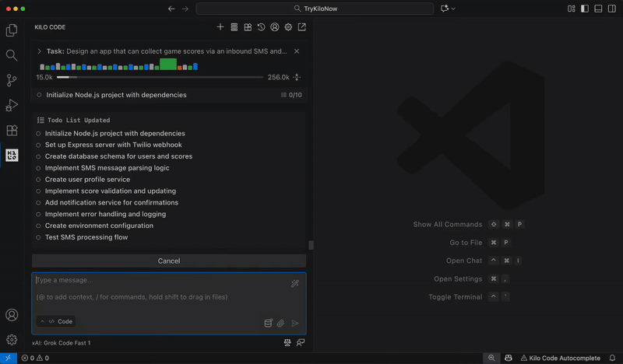Click the feedback chat icon below input

coord(301,342)
